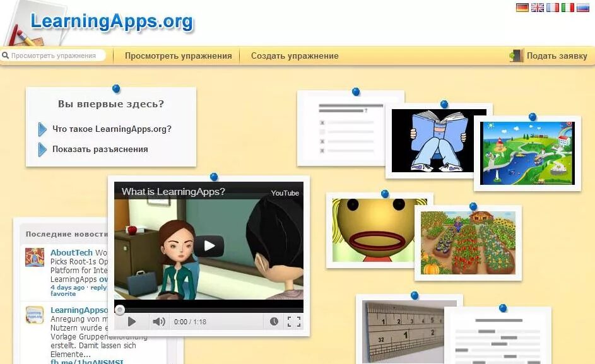Click the YouTube logo on the video
The image size is (595, 364).
[x=285, y=193]
